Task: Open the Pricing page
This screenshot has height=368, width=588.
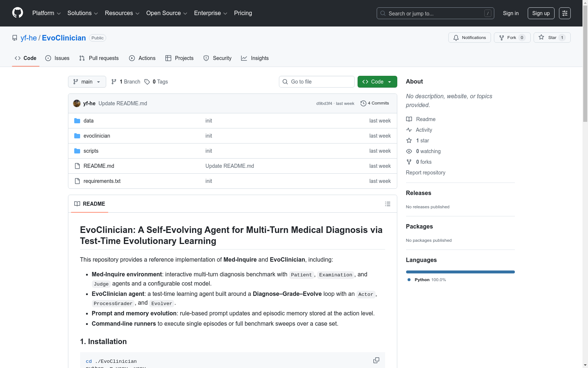Action: tap(243, 13)
